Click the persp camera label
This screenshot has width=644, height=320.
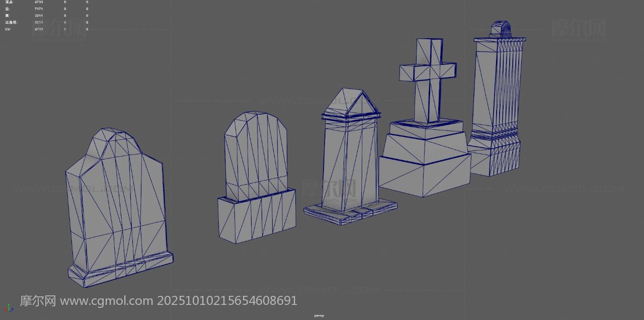pos(319,315)
